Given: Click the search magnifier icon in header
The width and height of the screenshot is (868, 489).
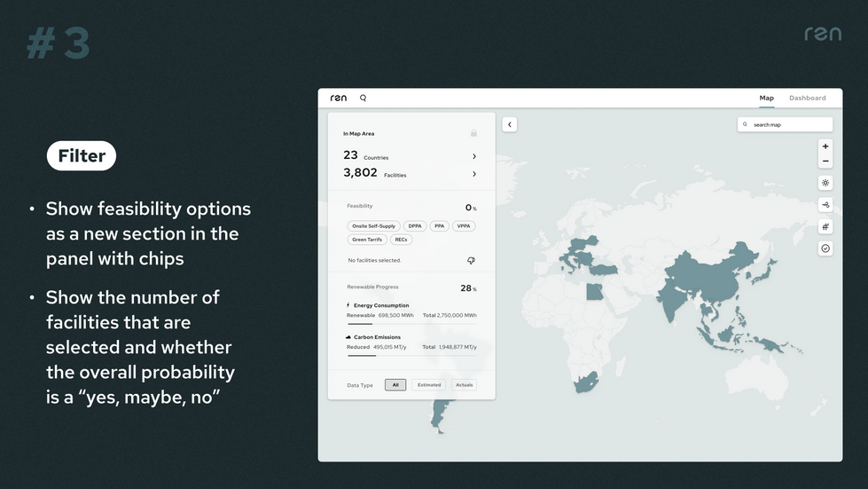Looking at the screenshot, I should pos(363,99).
